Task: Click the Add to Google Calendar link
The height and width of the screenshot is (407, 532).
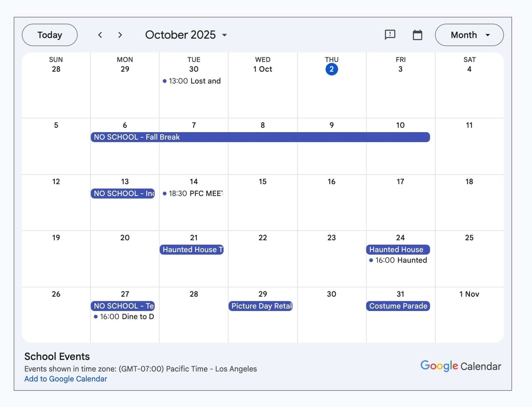Action: (65, 379)
